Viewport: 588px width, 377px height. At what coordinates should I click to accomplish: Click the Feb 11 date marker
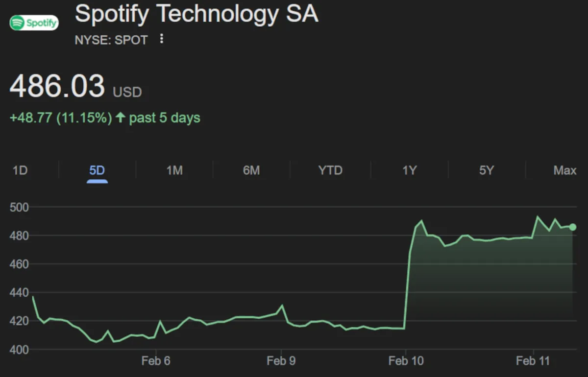(x=533, y=361)
